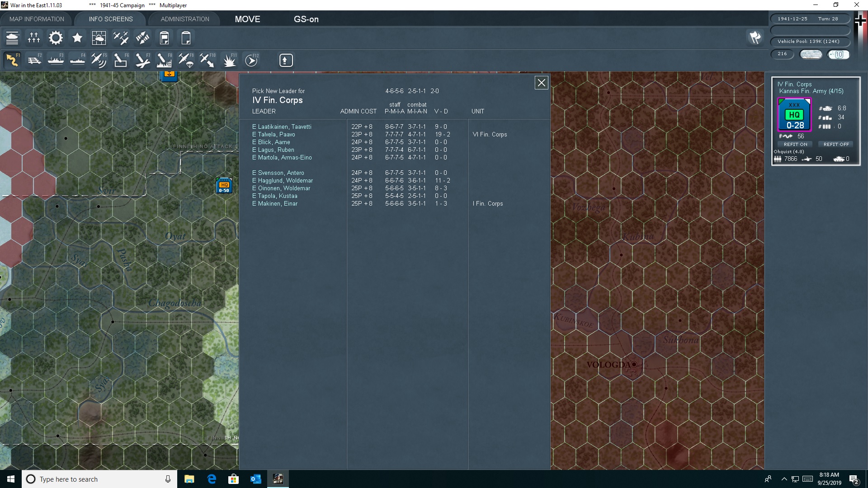Activate air reconnaissance mode F5
This screenshot has height=488, width=868.
pyautogui.click(x=99, y=60)
